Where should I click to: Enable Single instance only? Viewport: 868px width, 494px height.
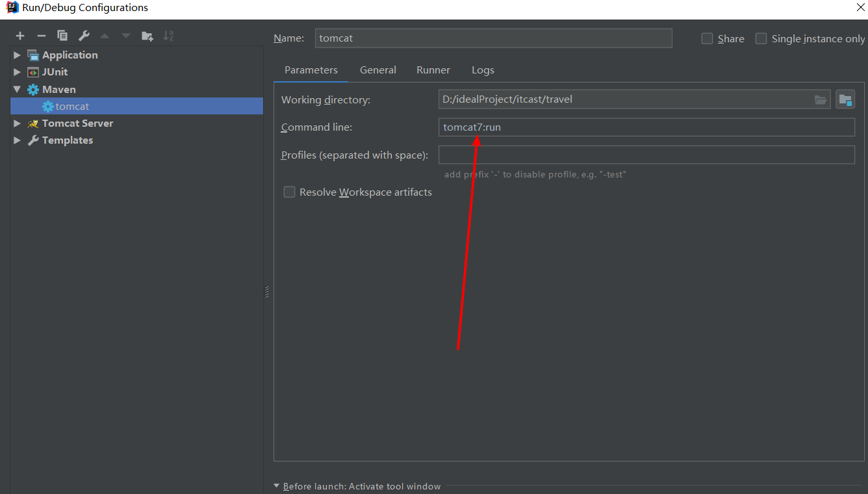click(761, 38)
